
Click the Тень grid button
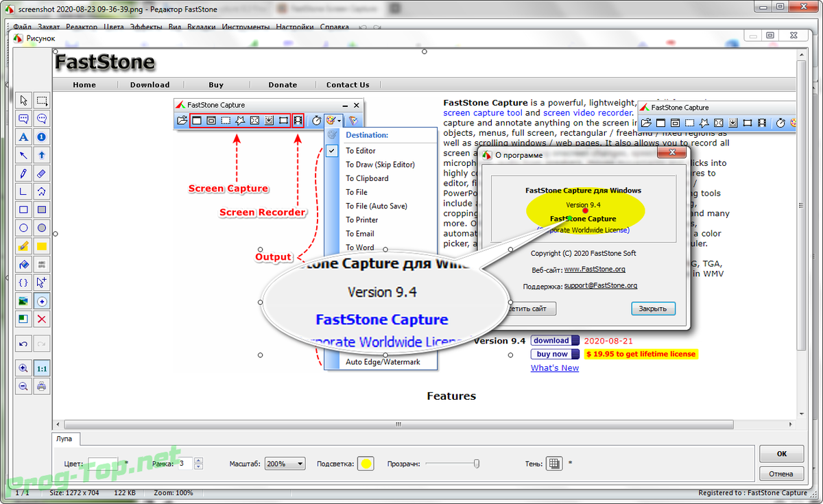pos(554,464)
